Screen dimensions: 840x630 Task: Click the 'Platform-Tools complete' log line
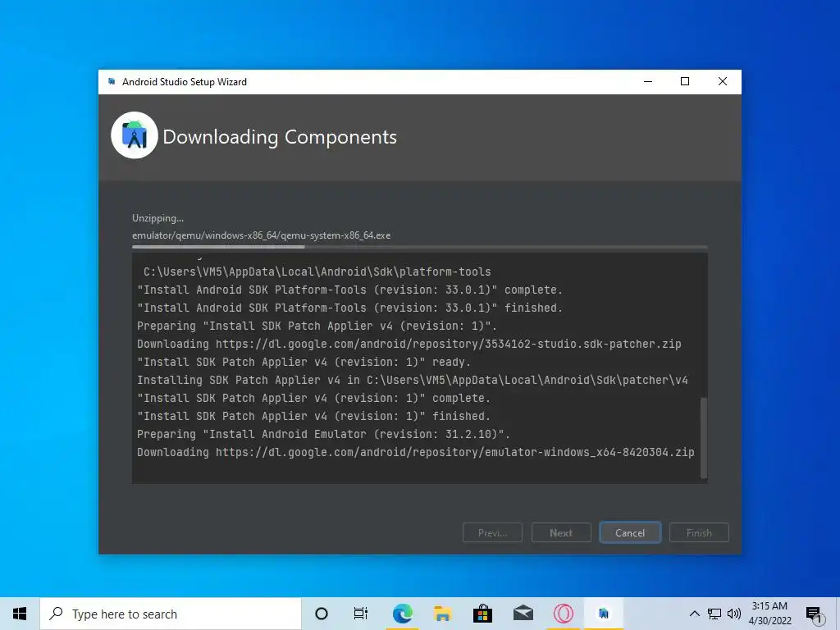[x=349, y=290]
